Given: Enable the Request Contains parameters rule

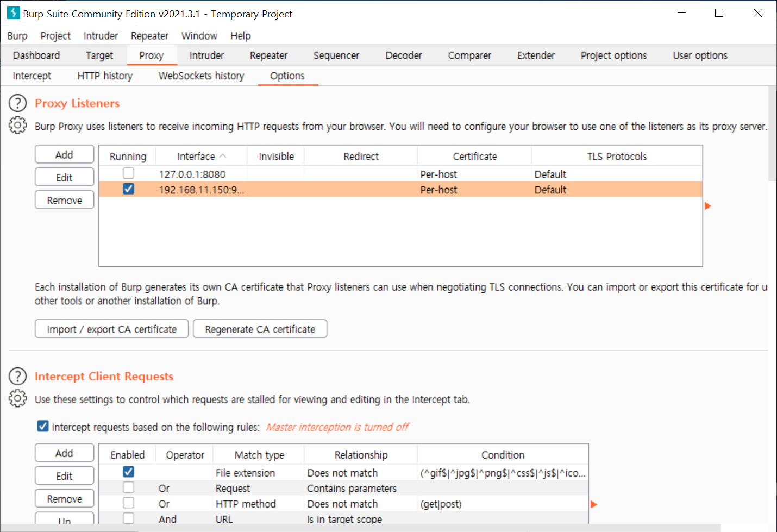Looking at the screenshot, I should [128, 487].
